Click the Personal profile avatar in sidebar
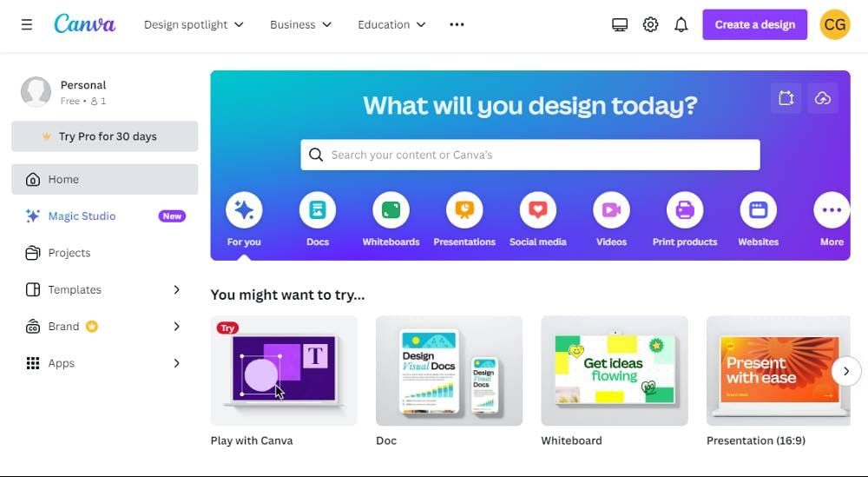 pyautogui.click(x=36, y=91)
